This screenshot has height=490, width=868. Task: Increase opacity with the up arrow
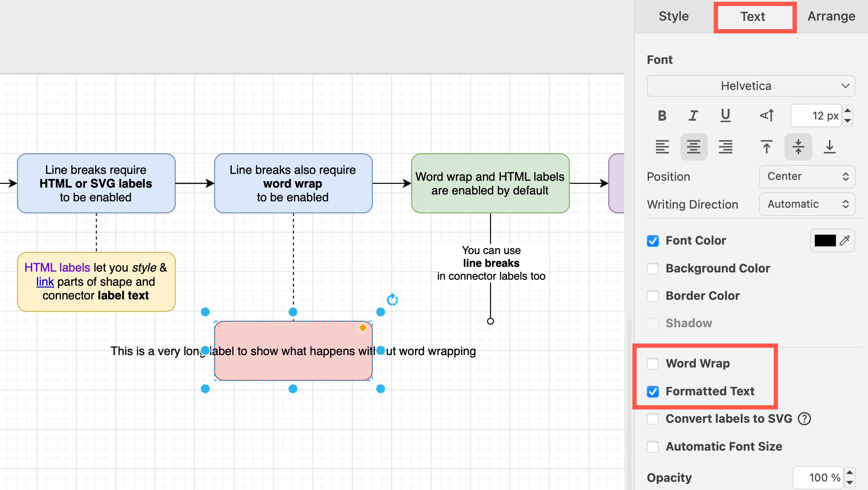click(x=850, y=472)
